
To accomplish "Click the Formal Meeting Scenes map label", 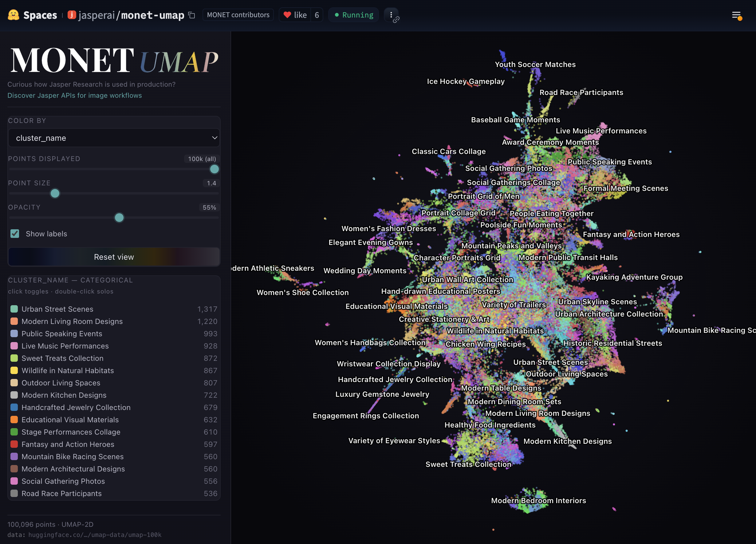I will point(626,188).
